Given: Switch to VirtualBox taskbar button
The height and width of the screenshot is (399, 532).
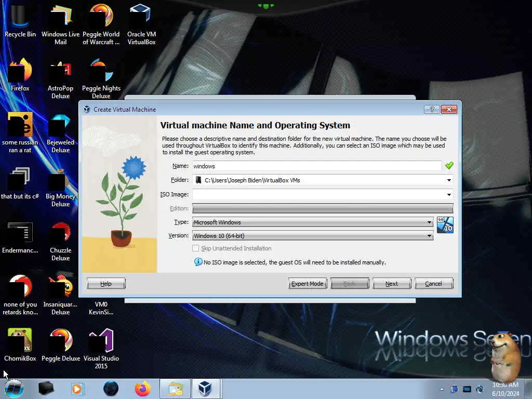Looking at the screenshot, I should 206,389.
